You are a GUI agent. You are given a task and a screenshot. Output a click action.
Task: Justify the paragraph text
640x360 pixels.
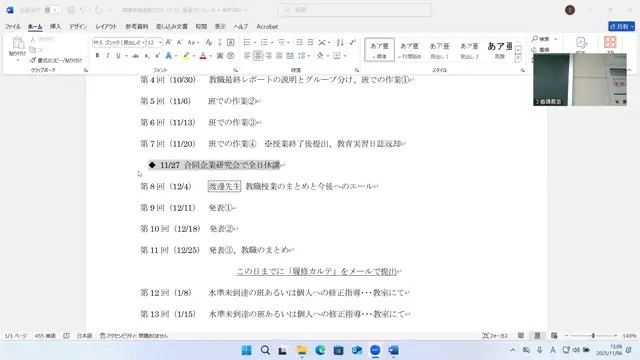[279, 56]
